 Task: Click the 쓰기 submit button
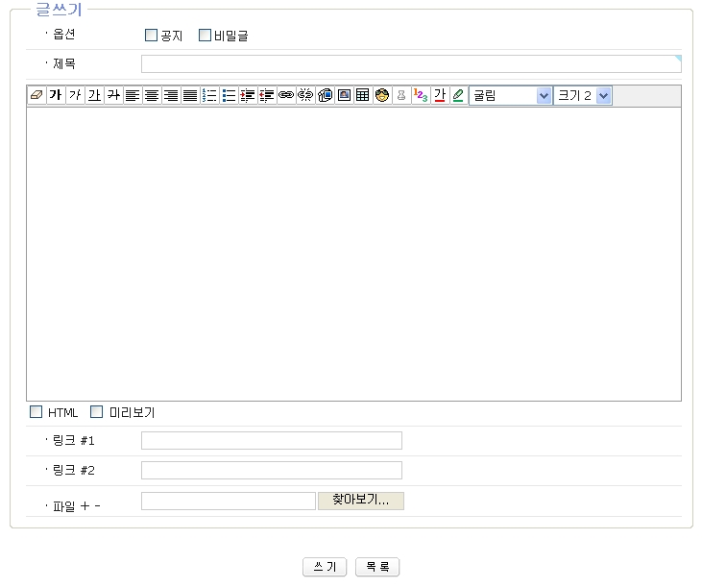click(x=325, y=567)
